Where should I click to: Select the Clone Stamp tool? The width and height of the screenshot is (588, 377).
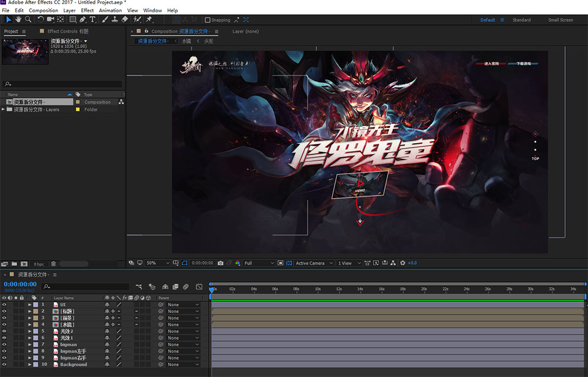115,19
